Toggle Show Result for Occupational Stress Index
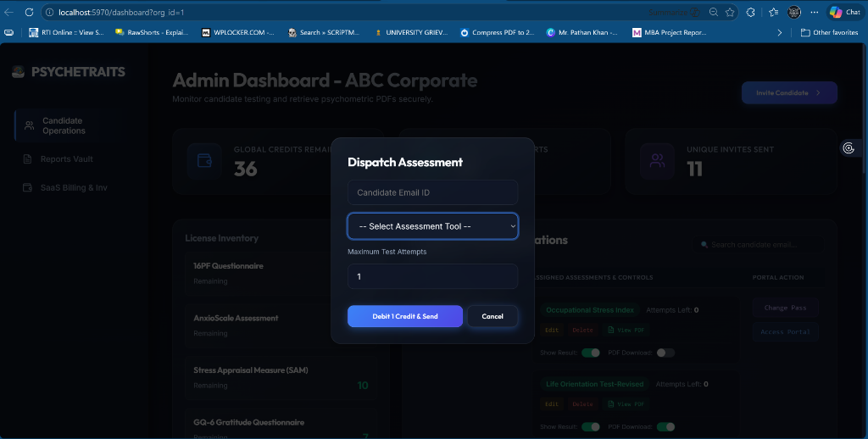The image size is (868, 439). click(591, 353)
